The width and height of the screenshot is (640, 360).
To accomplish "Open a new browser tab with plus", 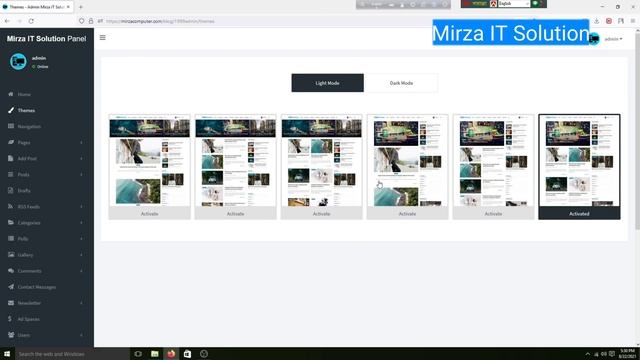I will coord(81,7).
